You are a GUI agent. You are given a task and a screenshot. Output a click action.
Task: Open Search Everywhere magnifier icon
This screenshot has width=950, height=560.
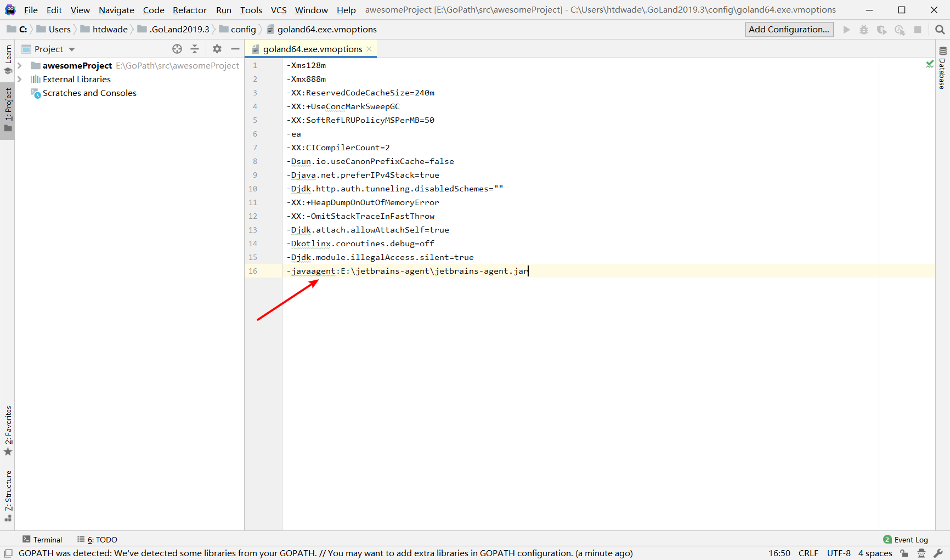[940, 30]
